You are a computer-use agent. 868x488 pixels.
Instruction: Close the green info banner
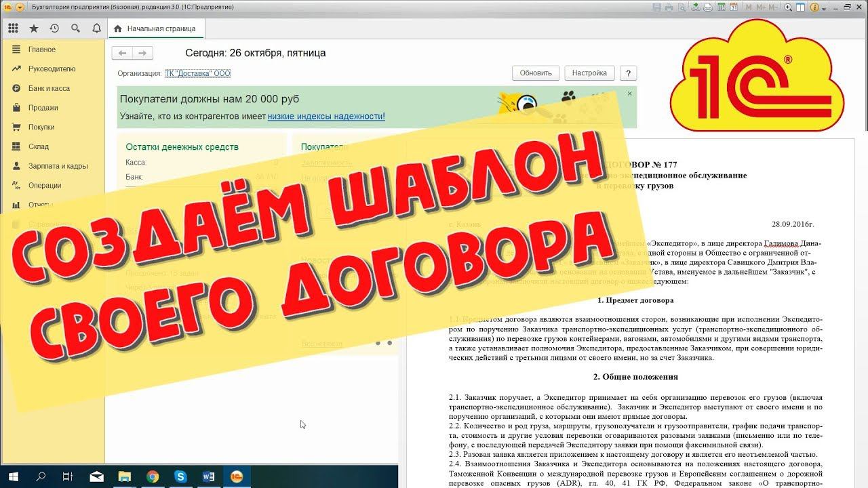point(629,94)
